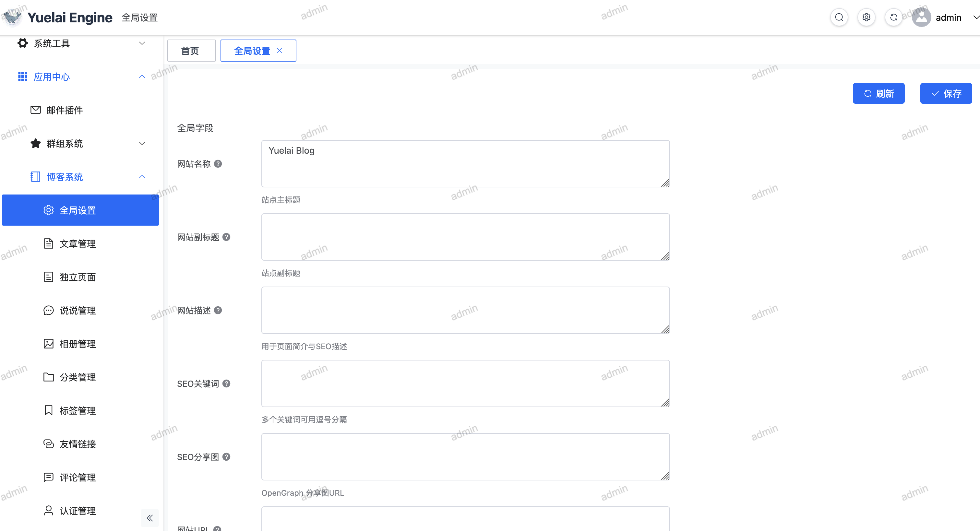Click the 刷新 button
980x531 pixels.
click(x=878, y=94)
